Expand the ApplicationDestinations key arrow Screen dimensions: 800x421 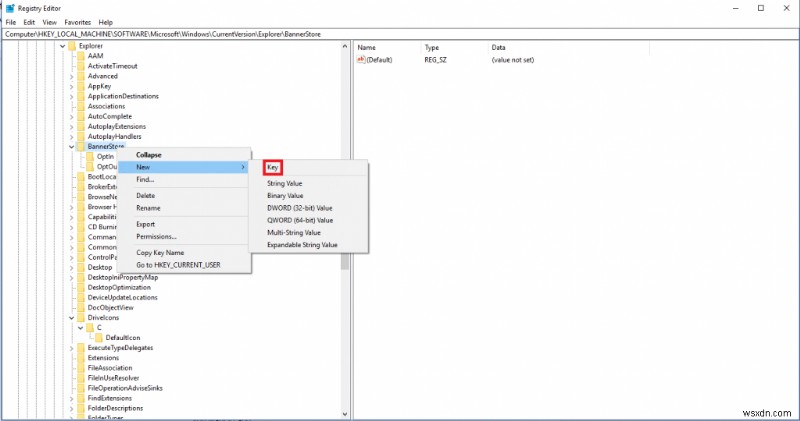[71, 96]
